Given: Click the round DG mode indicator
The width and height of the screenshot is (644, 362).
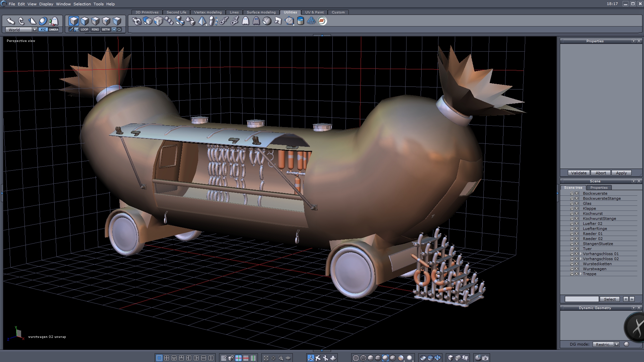Looking at the screenshot, I should pyautogui.click(x=626, y=344).
